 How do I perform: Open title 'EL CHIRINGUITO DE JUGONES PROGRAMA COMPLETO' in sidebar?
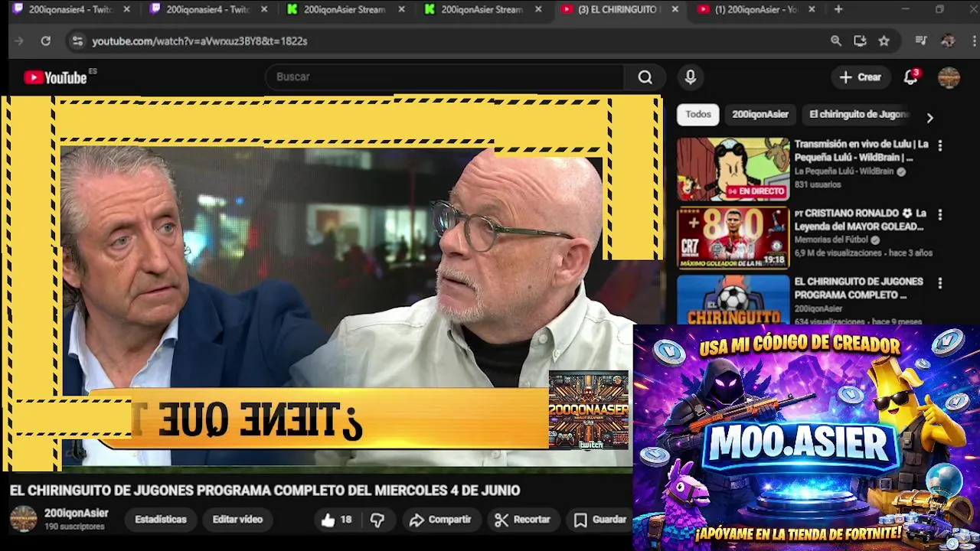tap(858, 288)
